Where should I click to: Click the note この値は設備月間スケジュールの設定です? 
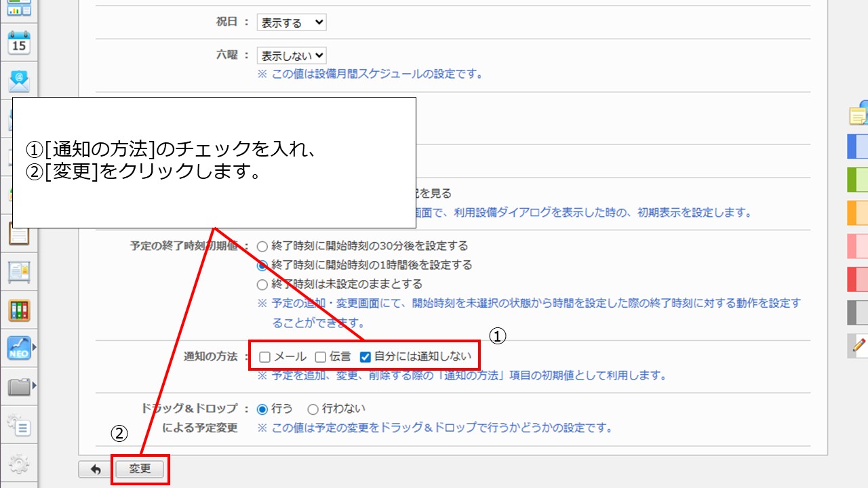coord(370,74)
